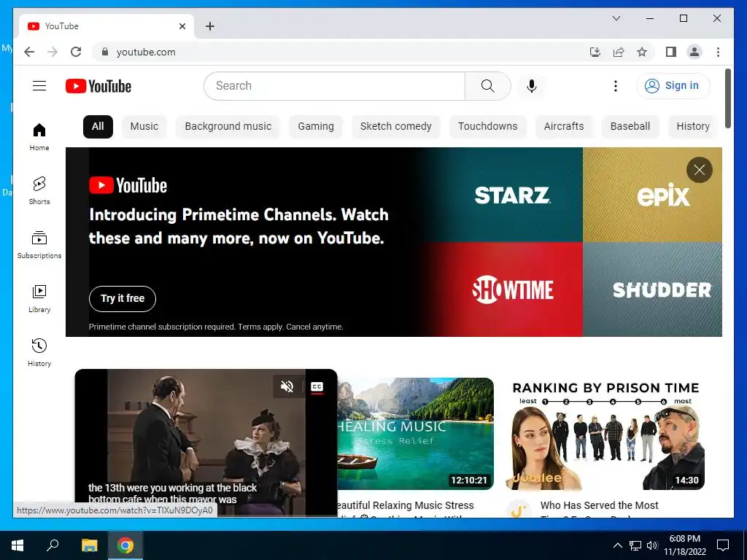Select the Sketch comedy chip

(x=395, y=126)
